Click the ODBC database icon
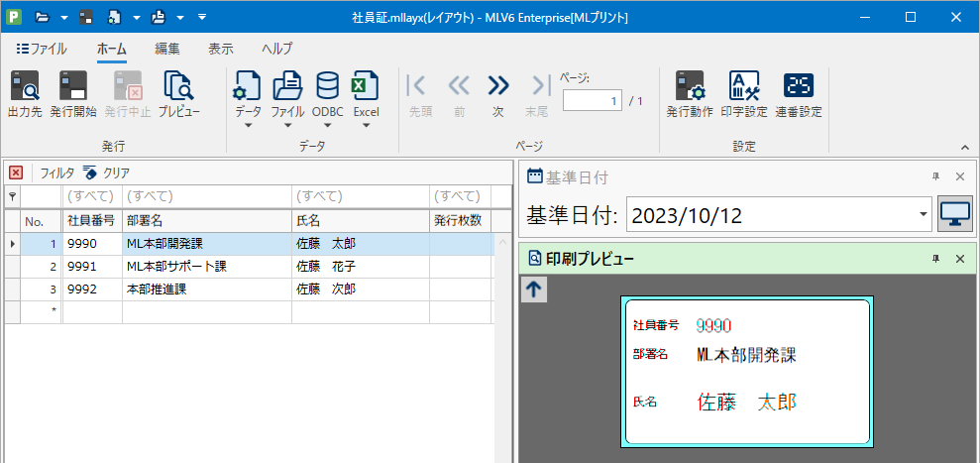This screenshot has width=980, height=463. 328,85
